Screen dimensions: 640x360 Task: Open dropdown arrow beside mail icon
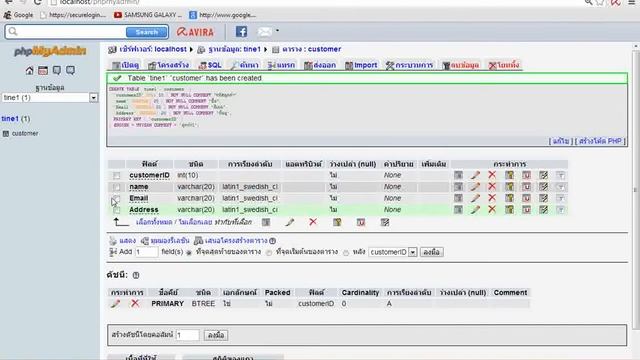[278, 31]
